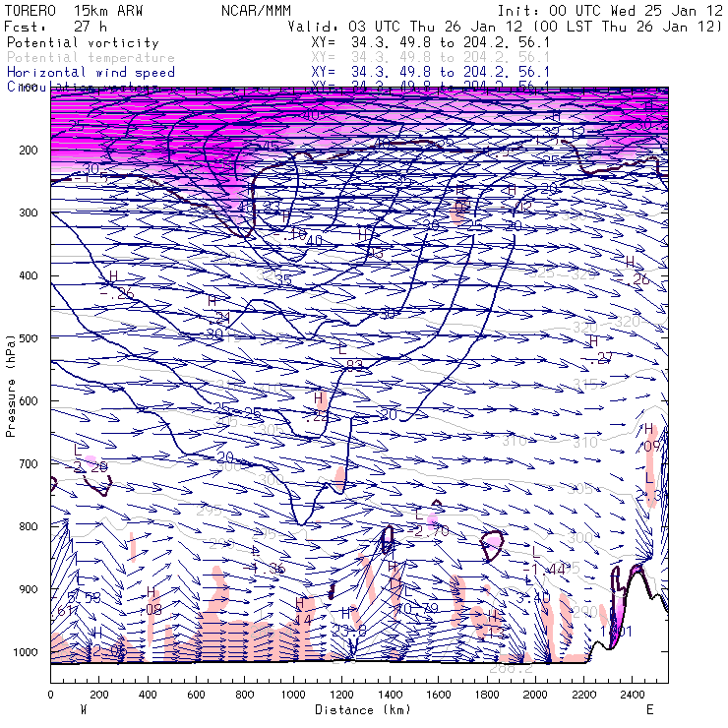Click the 400 hPa pressure tick label

pyautogui.click(x=29, y=275)
